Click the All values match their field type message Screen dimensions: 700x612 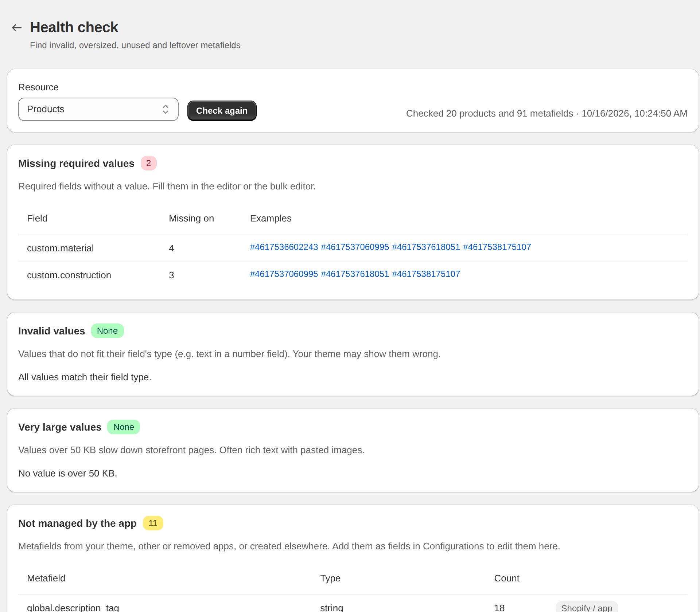pyautogui.click(x=85, y=377)
